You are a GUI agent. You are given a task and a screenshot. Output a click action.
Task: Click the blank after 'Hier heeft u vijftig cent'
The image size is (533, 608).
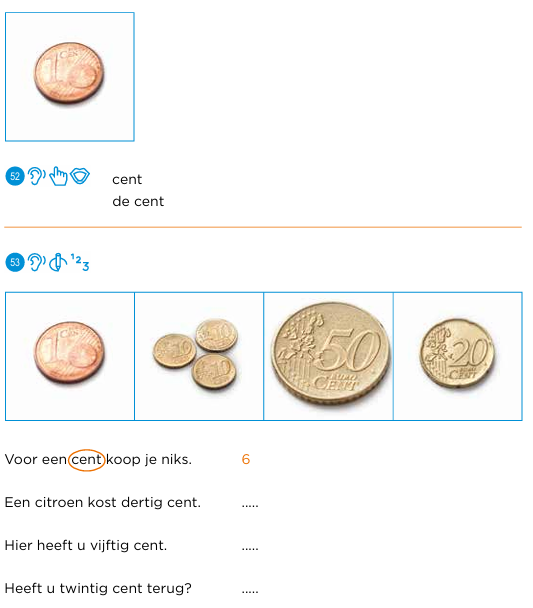pos(250,549)
